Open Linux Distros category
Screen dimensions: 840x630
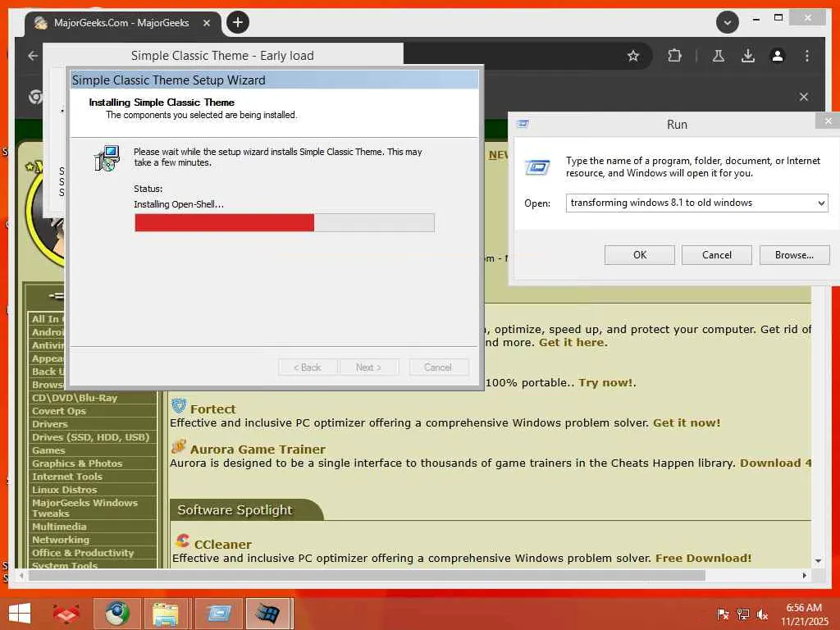[64, 490]
